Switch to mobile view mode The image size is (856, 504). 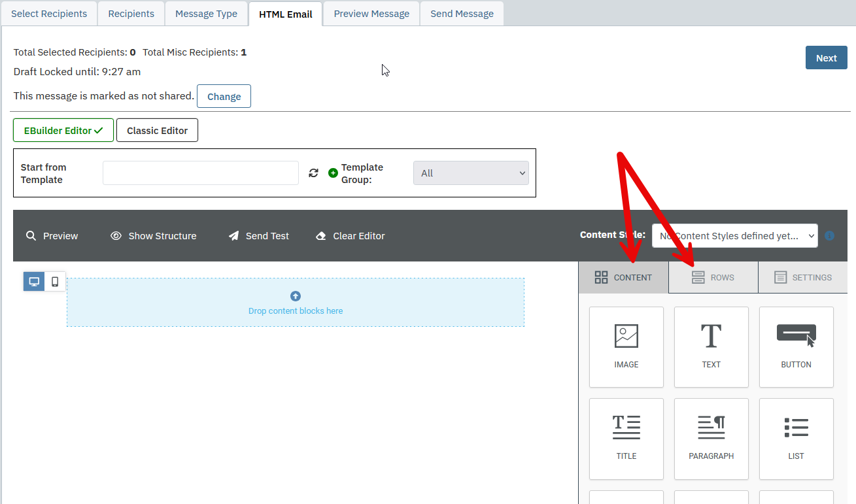click(x=55, y=282)
